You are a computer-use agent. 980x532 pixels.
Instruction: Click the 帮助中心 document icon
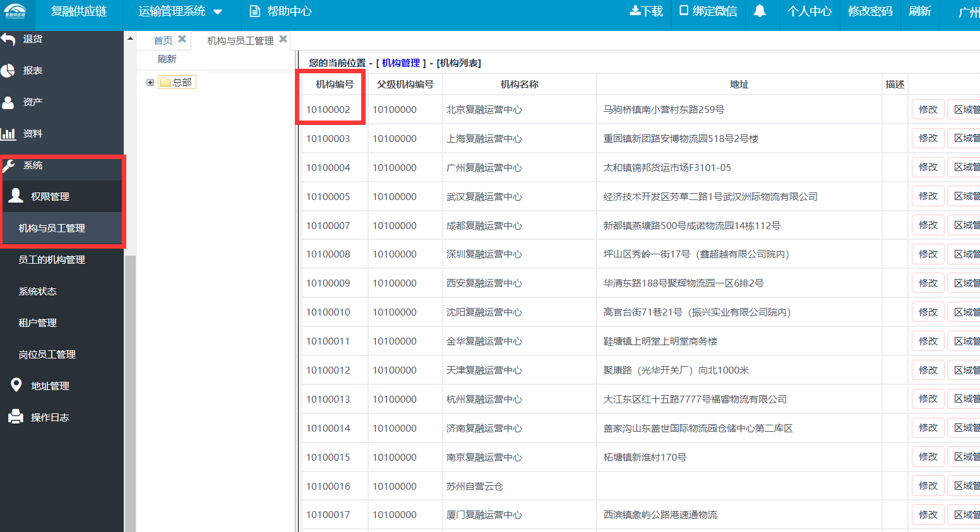254,11
